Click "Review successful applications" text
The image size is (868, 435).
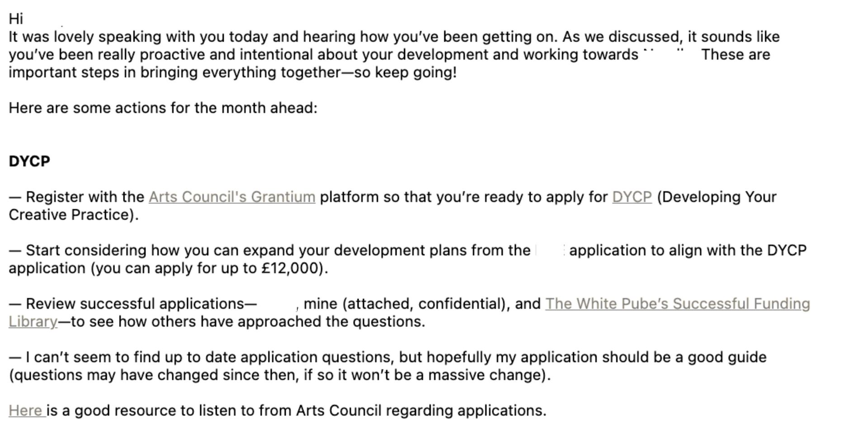(x=135, y=304)
